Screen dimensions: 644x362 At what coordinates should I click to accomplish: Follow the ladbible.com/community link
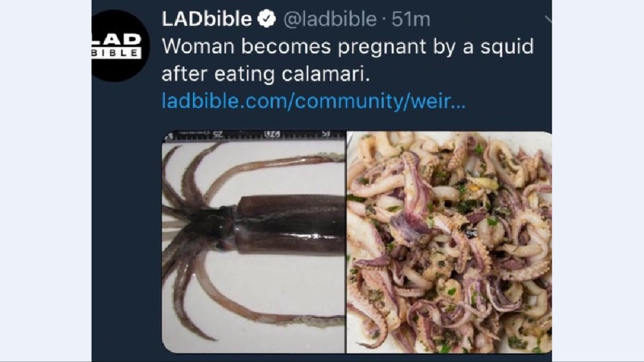(313, 101)
